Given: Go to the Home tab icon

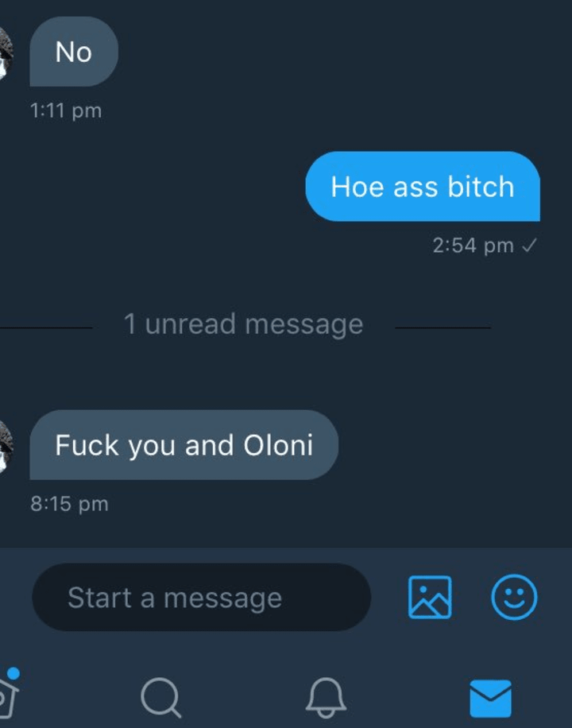Looking at the screenshot, I should tap(9, 697).
